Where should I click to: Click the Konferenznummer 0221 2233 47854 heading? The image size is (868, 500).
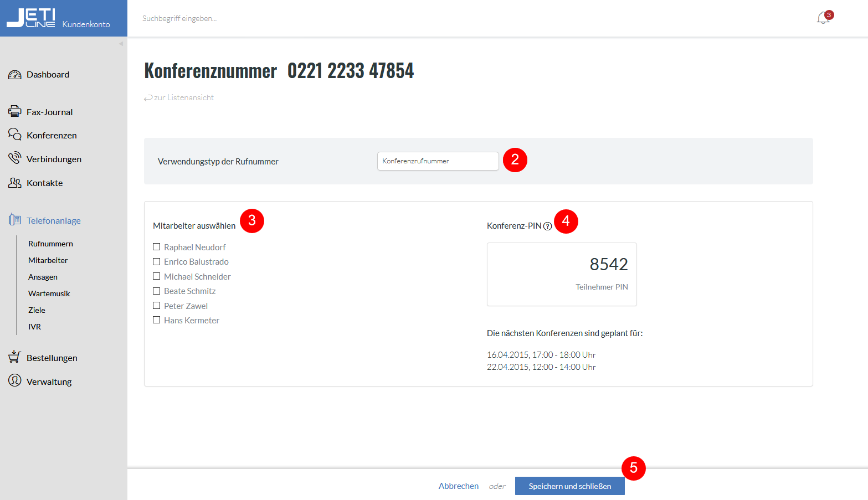[279, 70]
